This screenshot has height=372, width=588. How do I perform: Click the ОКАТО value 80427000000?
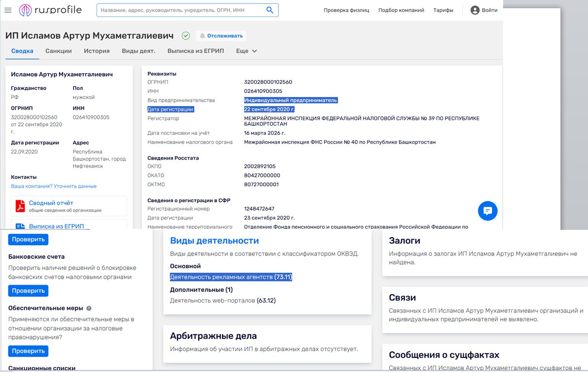click(262, 176)
